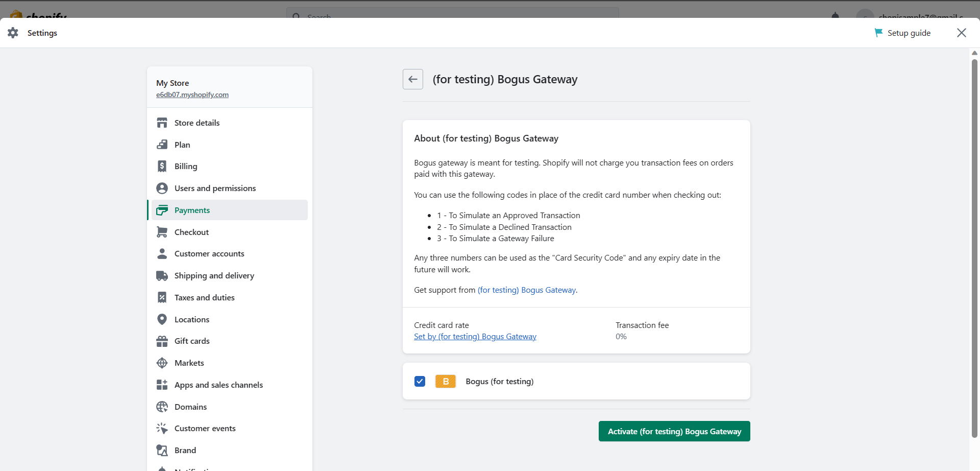Click the Store details shop icon
The image size is (980, 471).
[x=162, y=123]
